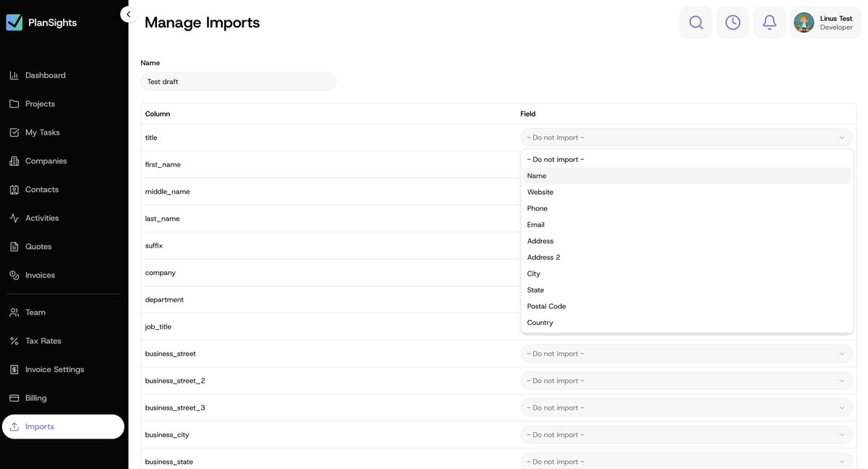Click the Dashboard chart icon
This screenshot has width=868, height=469.
click(14, 75)
